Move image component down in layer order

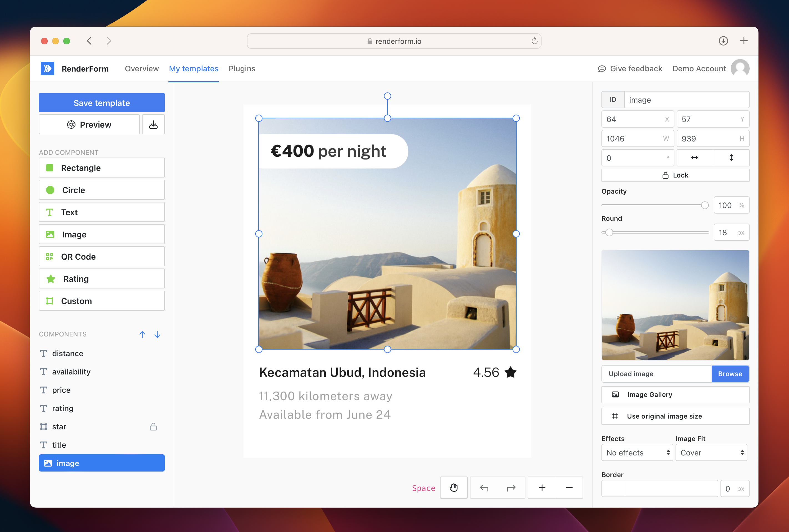157,335
